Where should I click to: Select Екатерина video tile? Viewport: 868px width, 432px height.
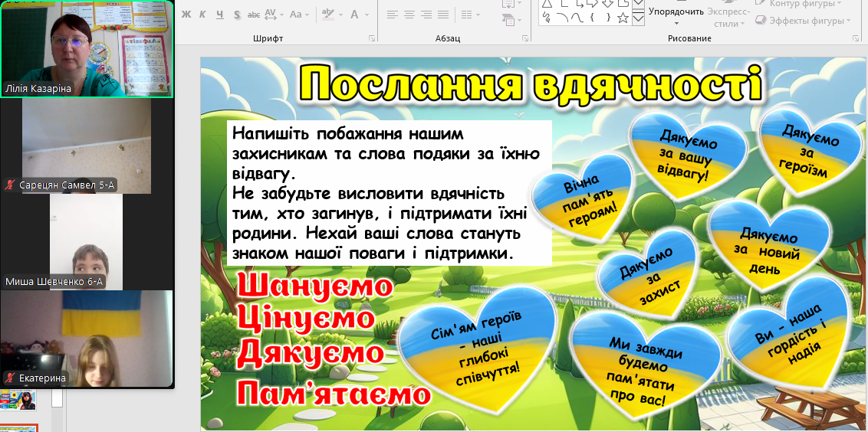[87, 338]
